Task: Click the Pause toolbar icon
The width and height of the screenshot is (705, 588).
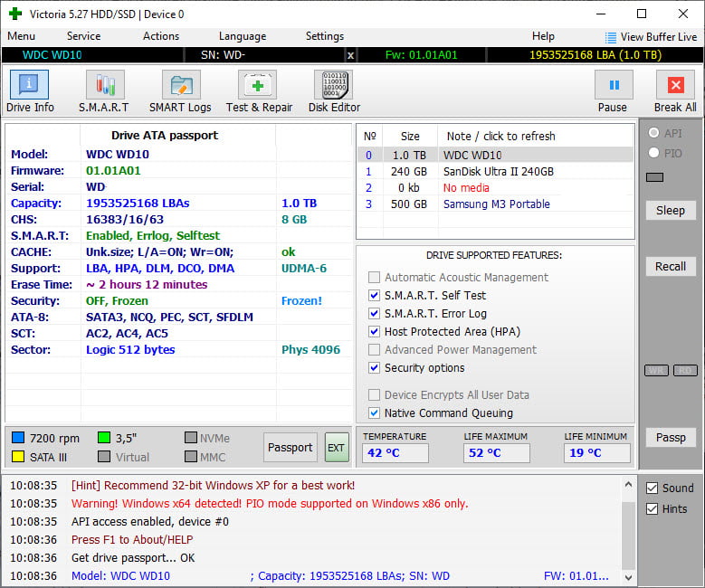Action: [614, 84]
